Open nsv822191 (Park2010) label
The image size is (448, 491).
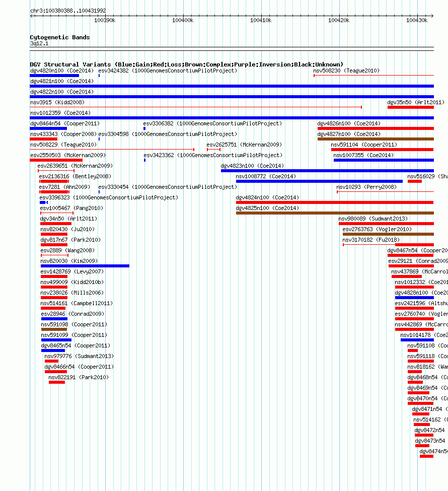(78, 378)
